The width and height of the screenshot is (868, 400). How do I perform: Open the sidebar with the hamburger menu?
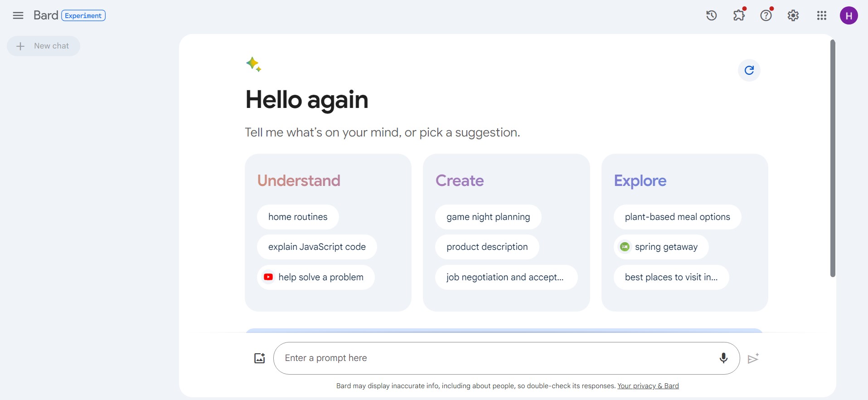18,15
